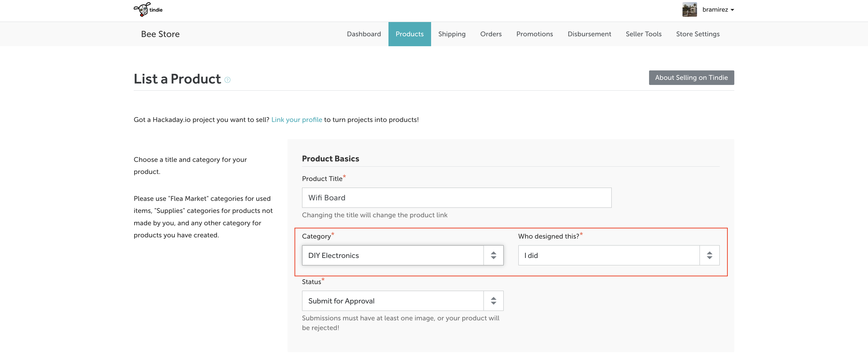Click arrows on the Status select
868x362 pixels.
[493, 301]
